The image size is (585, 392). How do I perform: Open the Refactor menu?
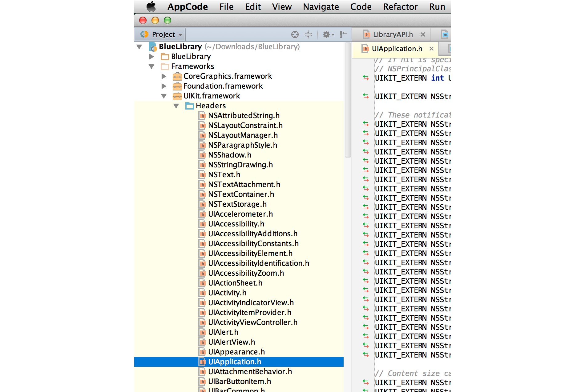click(x=400, y=7)
